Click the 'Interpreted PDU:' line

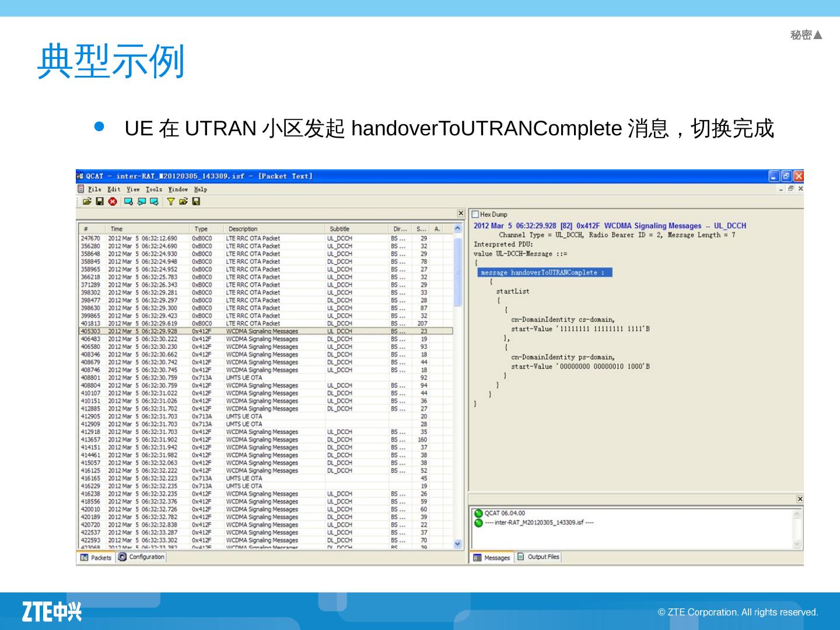pyautogui.click(x=503, y=244)
